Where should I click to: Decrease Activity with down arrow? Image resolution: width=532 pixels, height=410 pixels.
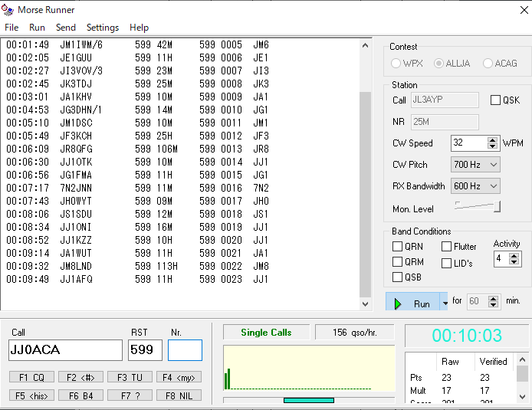(514, 262)
